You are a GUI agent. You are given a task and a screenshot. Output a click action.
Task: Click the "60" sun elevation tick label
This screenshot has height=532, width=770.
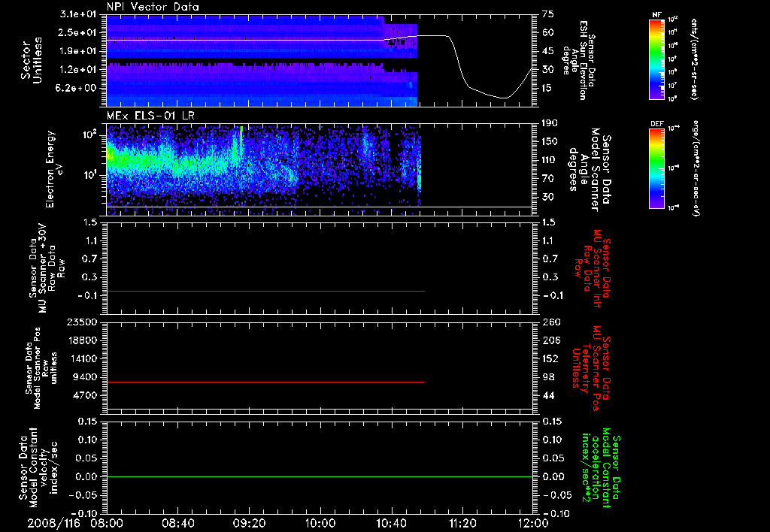547,32
